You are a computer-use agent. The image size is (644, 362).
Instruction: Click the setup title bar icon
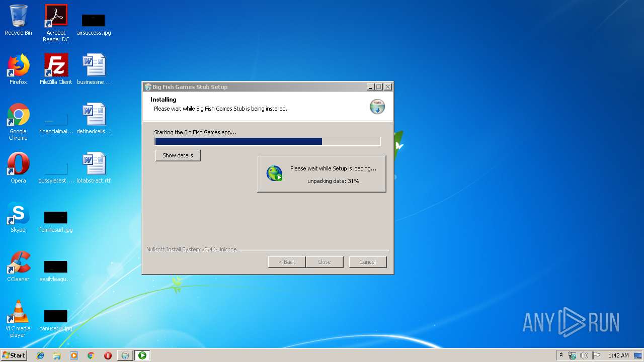tap(148, 87)
